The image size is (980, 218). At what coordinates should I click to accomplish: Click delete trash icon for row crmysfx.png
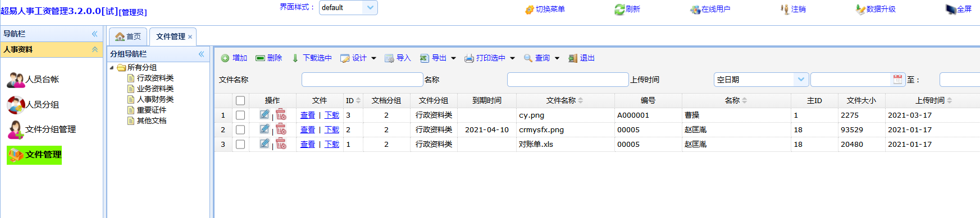(281, 129)
